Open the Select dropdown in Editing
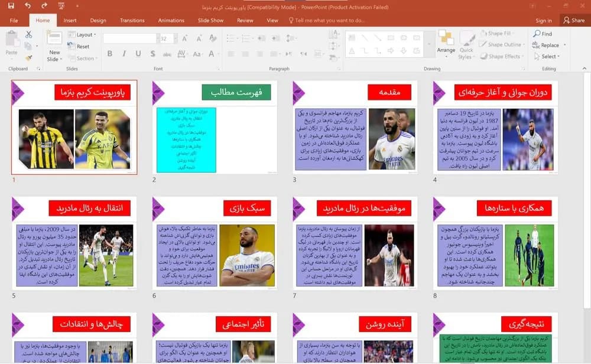 pyautogui.click(x=547, y=57)
